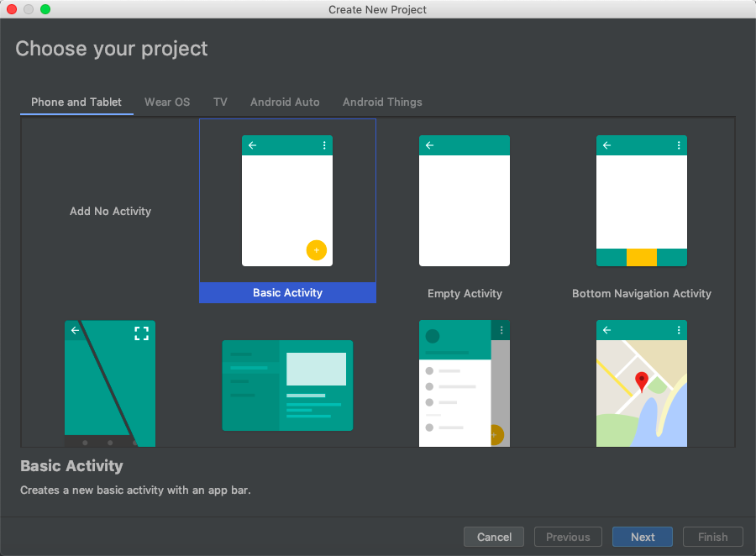The width and height of the screenshot is (756, 556).
Task: Open the Android Things tab
Action: pos(382,102)
